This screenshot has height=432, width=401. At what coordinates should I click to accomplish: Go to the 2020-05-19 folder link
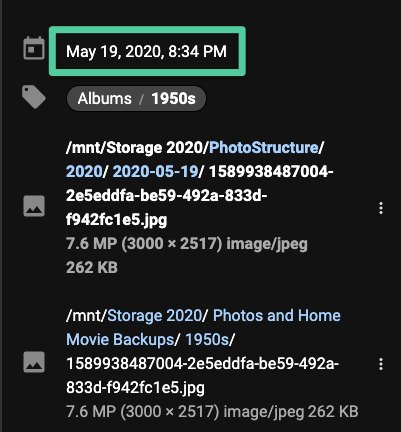[x=155, y=172]
